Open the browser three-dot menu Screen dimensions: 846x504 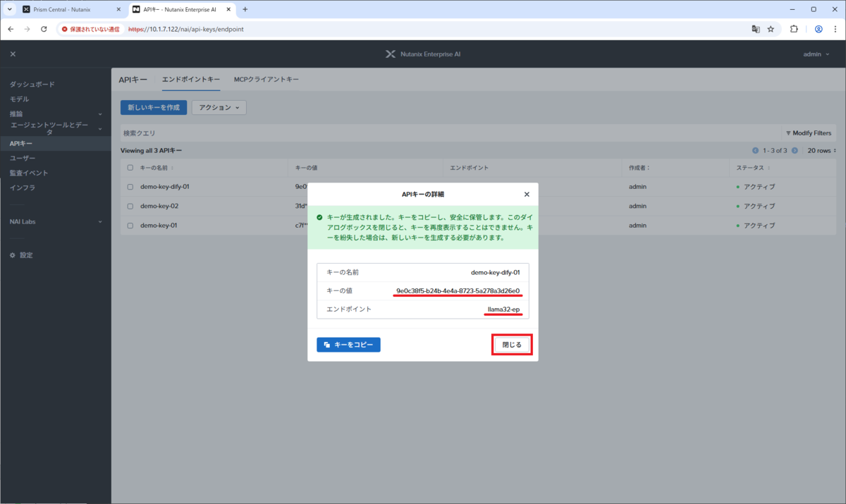[835, 30]
